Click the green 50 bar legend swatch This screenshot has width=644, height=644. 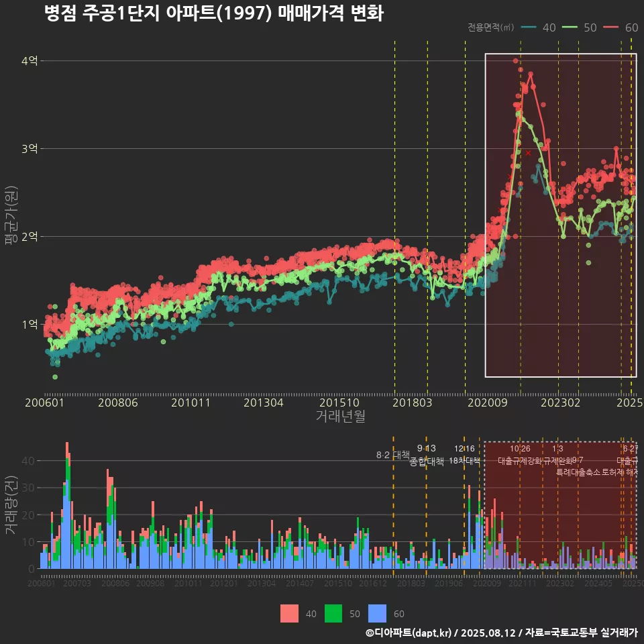333,614
